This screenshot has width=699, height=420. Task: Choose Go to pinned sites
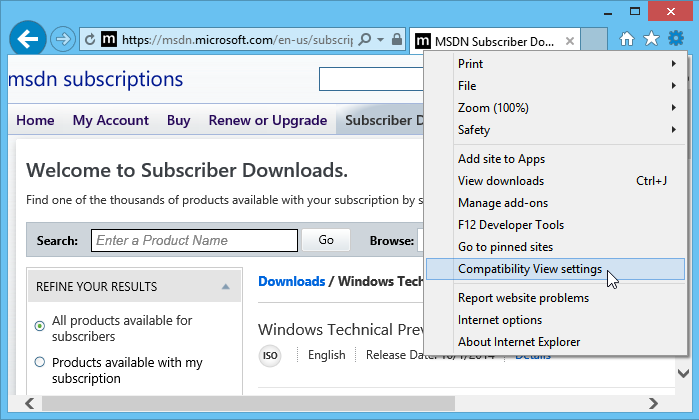555,247
